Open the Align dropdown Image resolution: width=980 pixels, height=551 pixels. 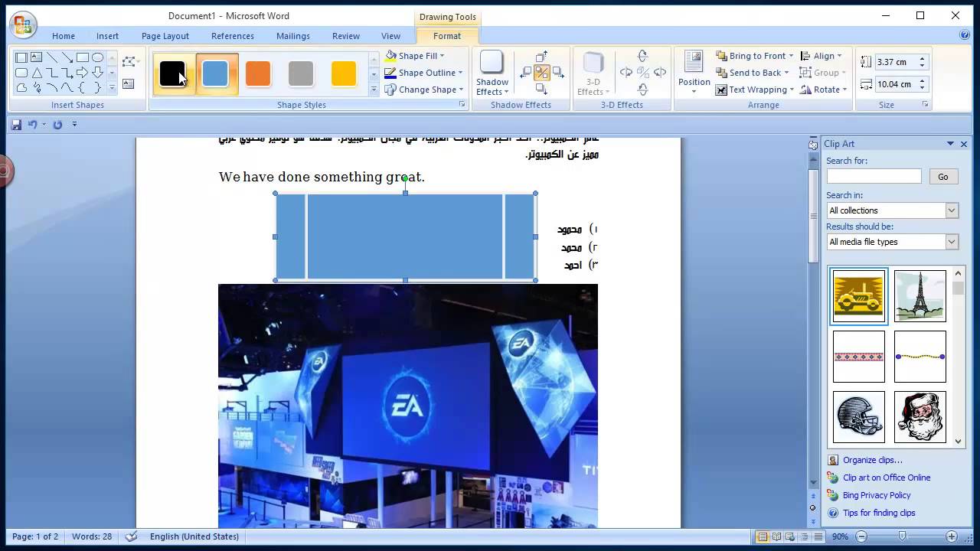[821, 56]
